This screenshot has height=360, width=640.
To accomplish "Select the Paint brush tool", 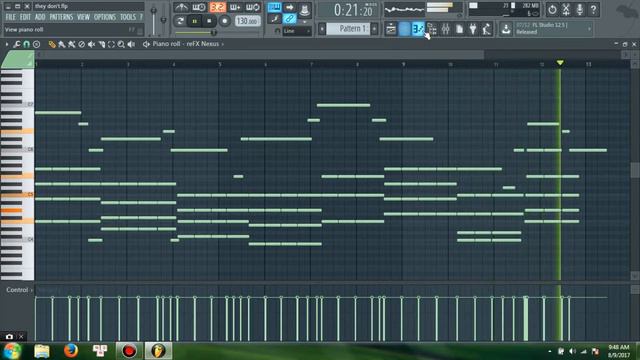I will 62,44.
